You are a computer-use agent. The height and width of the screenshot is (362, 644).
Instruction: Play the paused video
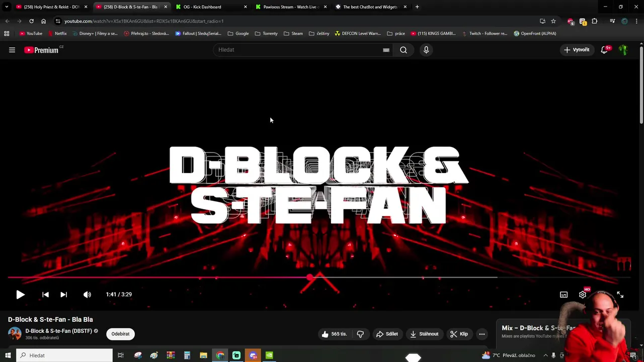pos(20,295)
